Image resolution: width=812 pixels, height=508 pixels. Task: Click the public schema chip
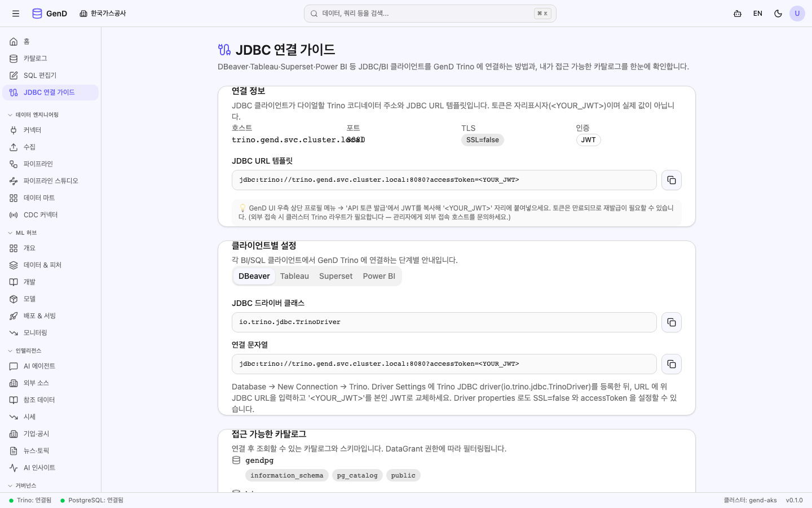coord(403,475)
